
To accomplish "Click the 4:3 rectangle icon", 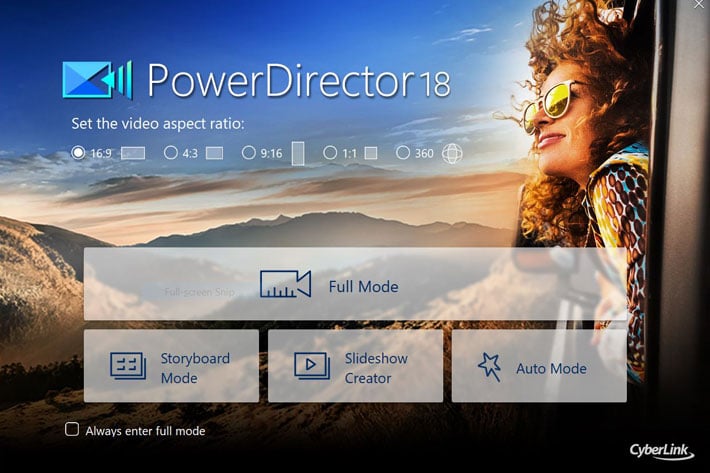I will (x=215, y=153).
